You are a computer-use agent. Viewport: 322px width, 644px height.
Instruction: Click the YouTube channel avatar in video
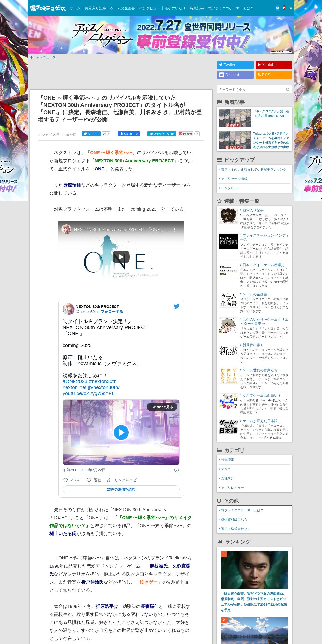(66, 229)
